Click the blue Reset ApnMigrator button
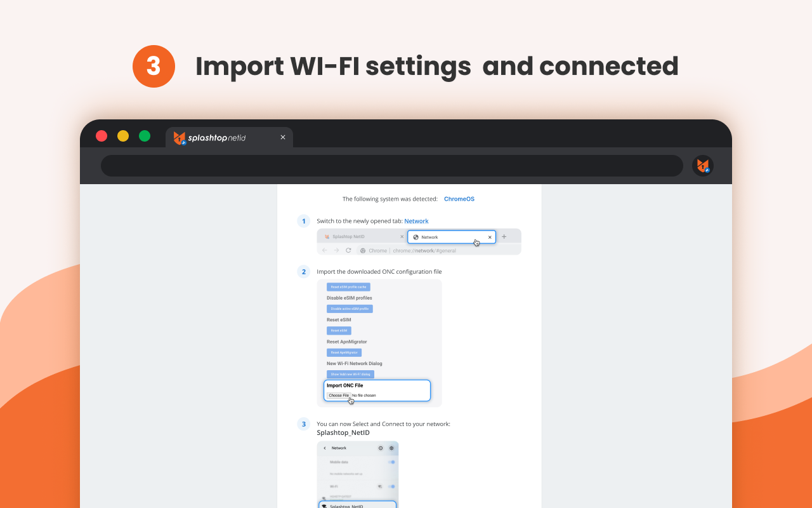 point(344,352)
